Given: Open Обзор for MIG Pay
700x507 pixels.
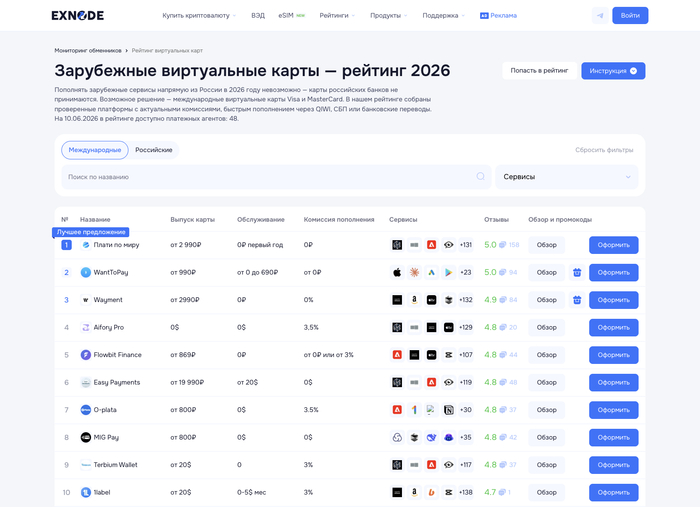Looking at the screenshot, I should pyautogui.click(x=546, y=437).
